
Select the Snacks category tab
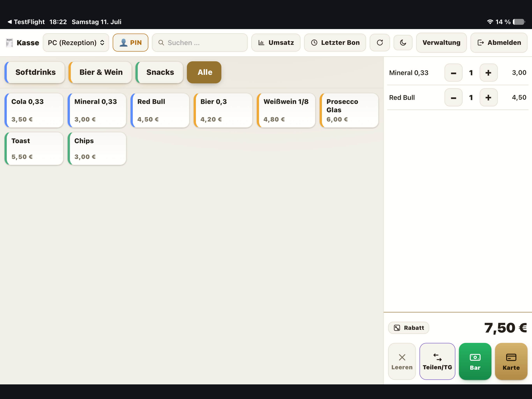159,72
